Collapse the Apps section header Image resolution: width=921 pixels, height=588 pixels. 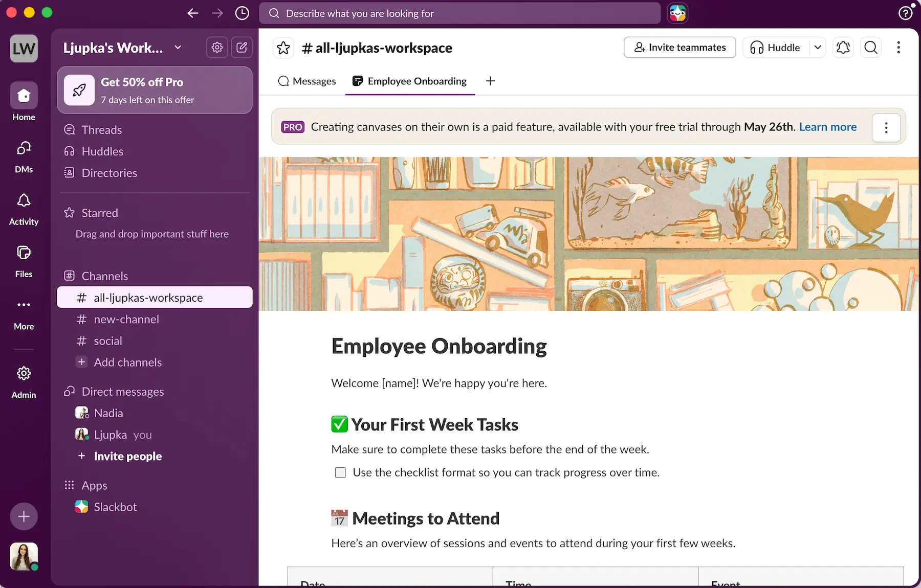pos(95,485)
